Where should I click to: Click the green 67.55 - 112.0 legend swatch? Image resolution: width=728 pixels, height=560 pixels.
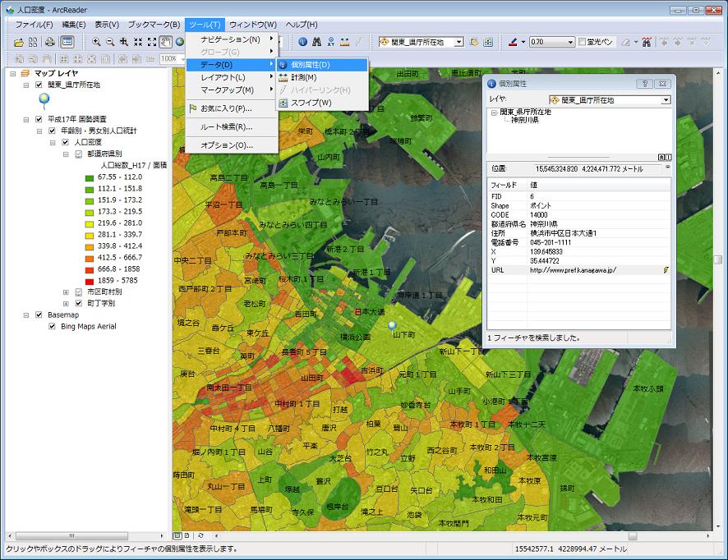(x=90, y=177)
